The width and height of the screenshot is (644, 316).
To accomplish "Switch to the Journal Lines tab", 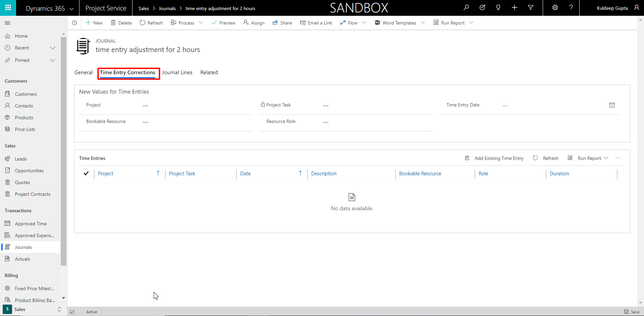I will (177, 73).
